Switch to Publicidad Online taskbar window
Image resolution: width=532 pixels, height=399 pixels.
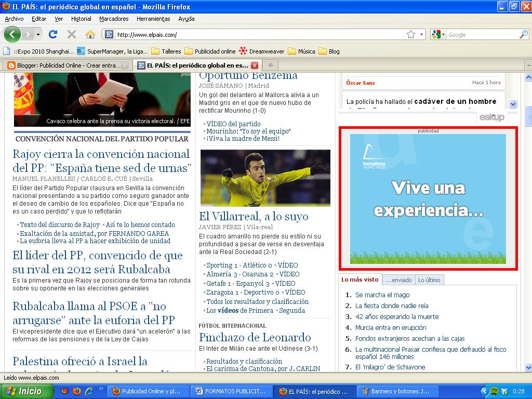[x=148, y=391]
